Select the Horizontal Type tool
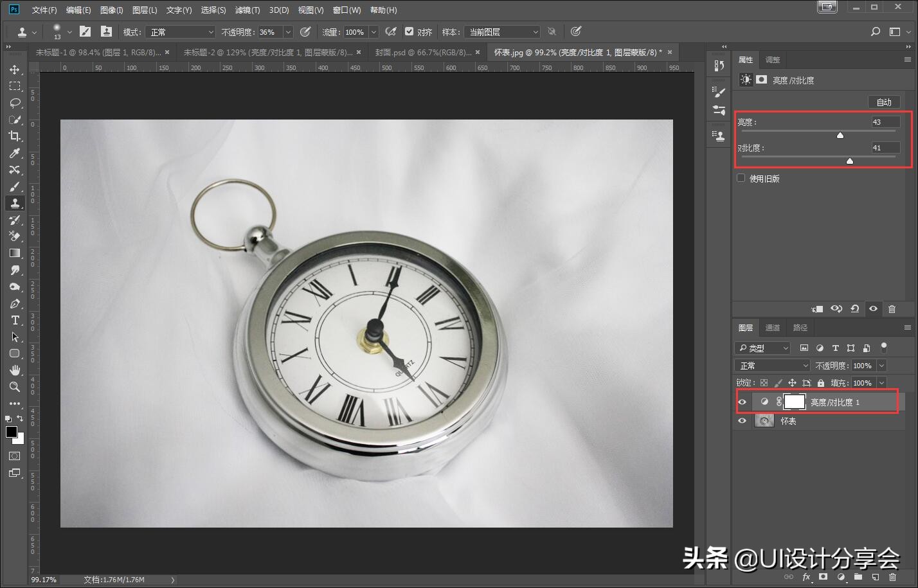Screen dimensions: 918x588 tap(14, 320)
